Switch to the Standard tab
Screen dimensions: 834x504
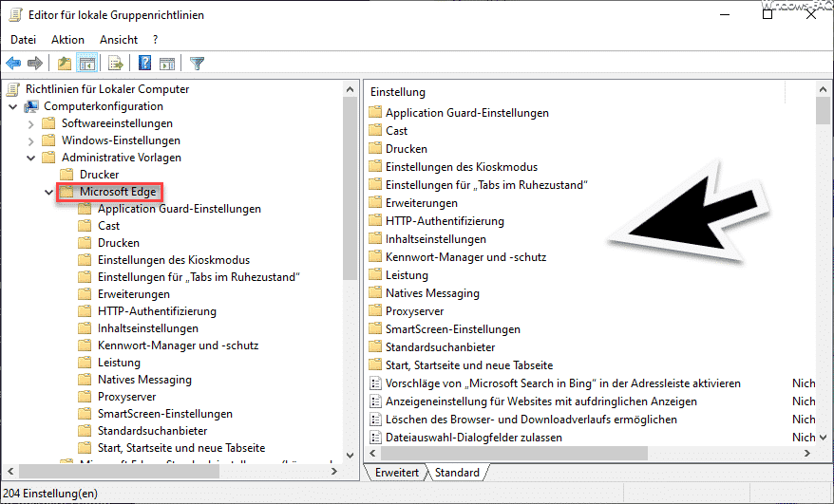pos(457,472)
